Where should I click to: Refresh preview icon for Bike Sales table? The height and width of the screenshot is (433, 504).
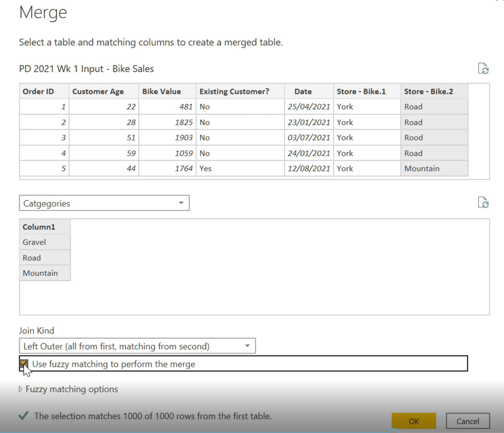click(x=483, y=68)
